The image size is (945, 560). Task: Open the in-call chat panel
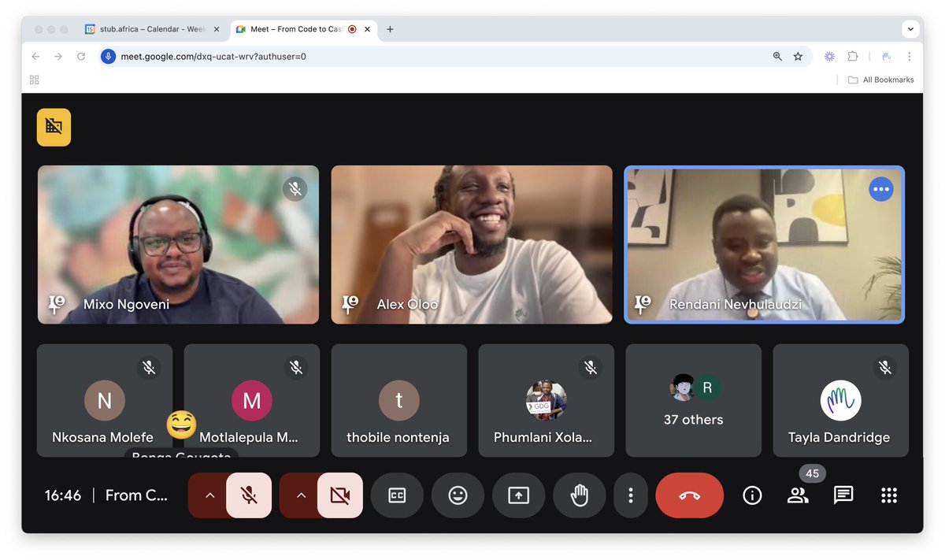tap(843, 495)
